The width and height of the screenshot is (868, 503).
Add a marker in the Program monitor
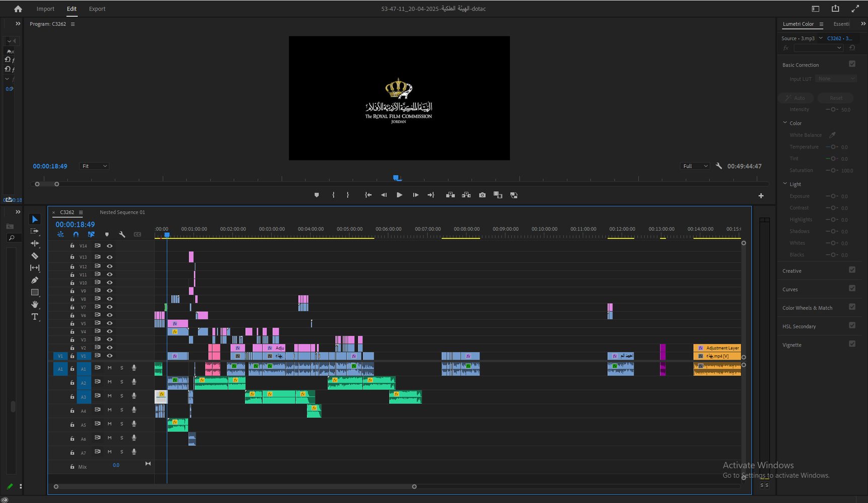tap(317, 195)
